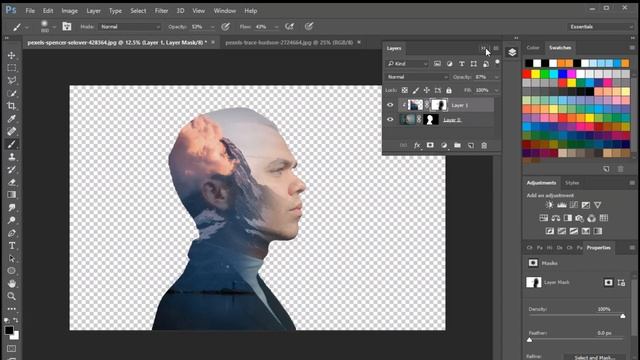640x360 pixels.
Task: Delete layer with trash icon in Layers
Action: click(x=484, y=145)
